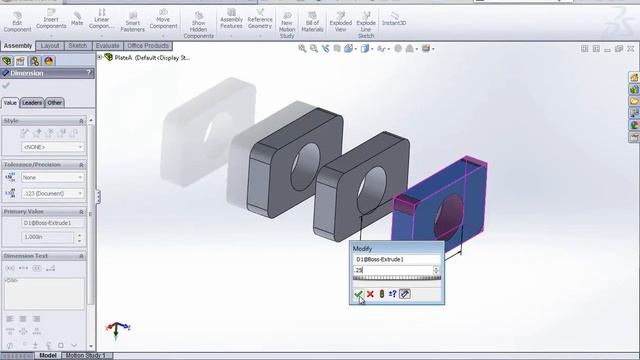The image size is (640, 360).
Task: Open the Design Library task pane tab
Action: click(634, 89)
